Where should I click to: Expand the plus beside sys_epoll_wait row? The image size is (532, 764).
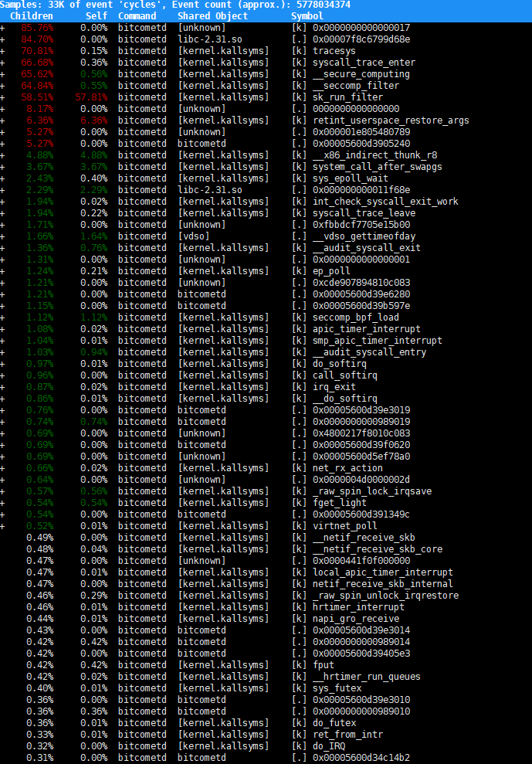point(2,178)
